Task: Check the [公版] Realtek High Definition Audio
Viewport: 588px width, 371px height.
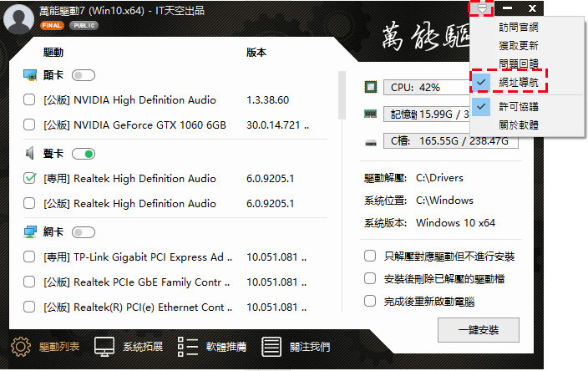Action: tap(29, 203)
